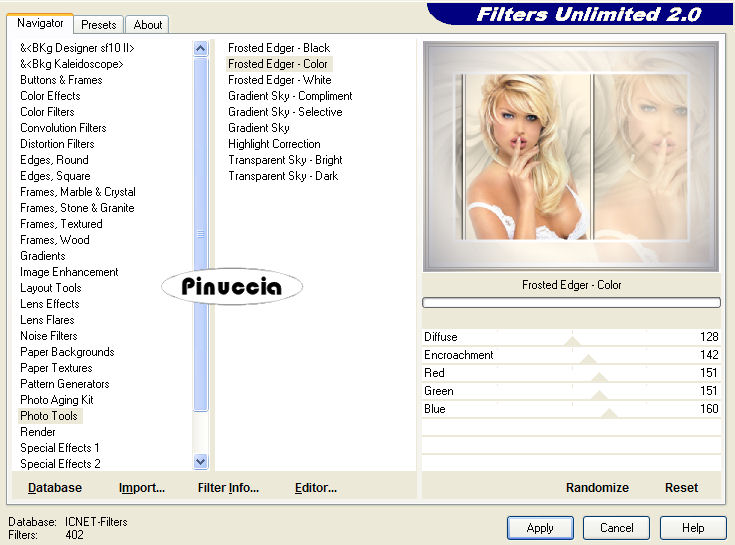The image size is (735, 545).
Task: Choose Highlight Correction filter
Action: pyautogui.click(x=274, y=143)
